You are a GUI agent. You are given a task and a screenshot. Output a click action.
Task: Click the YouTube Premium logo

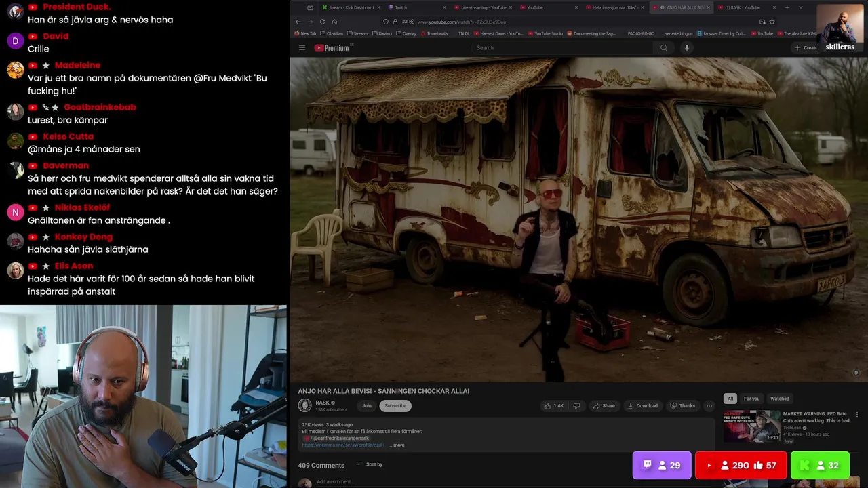[332, 47]
